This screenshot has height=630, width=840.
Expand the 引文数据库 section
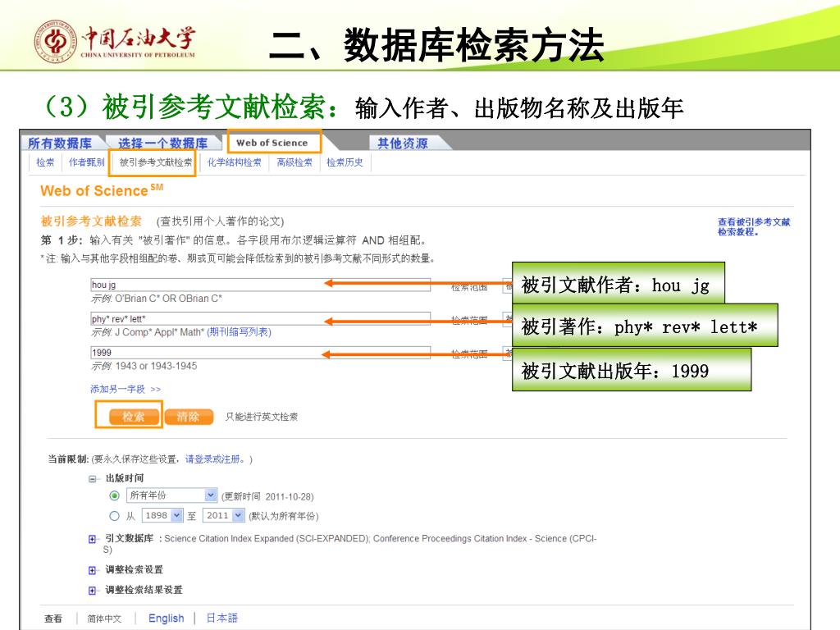93,540
